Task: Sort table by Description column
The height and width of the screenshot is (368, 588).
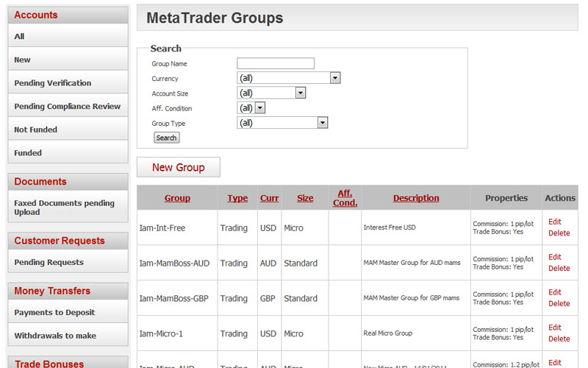Action: point(416,198)
